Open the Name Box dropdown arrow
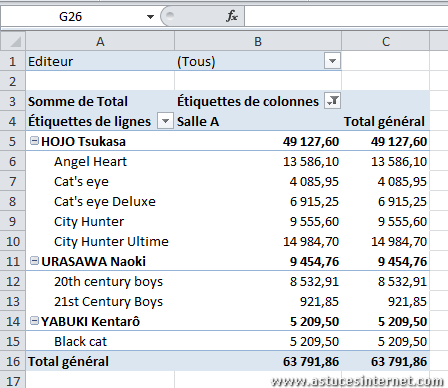 (x=150, y=17)
